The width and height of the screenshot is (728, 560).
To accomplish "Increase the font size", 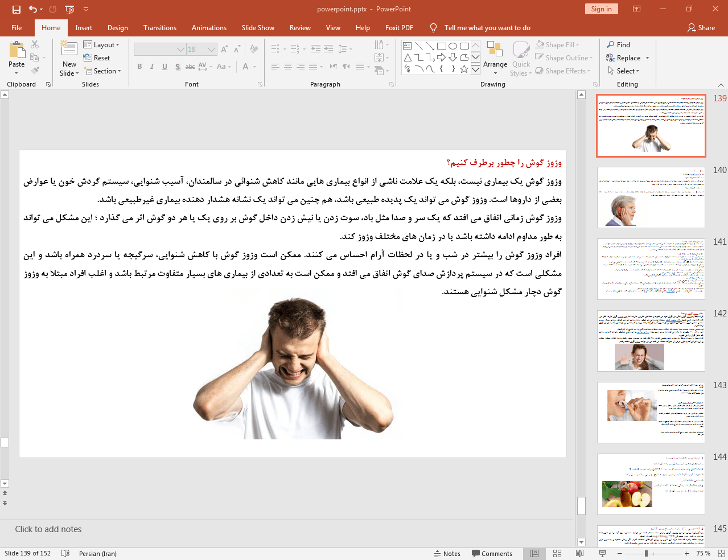I will (x=224, y=50).
